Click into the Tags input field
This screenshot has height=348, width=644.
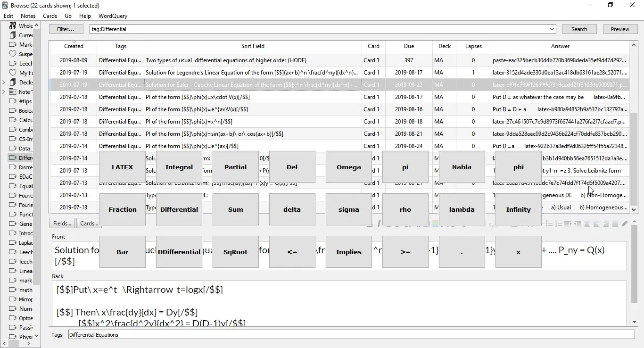click(351, 335)
